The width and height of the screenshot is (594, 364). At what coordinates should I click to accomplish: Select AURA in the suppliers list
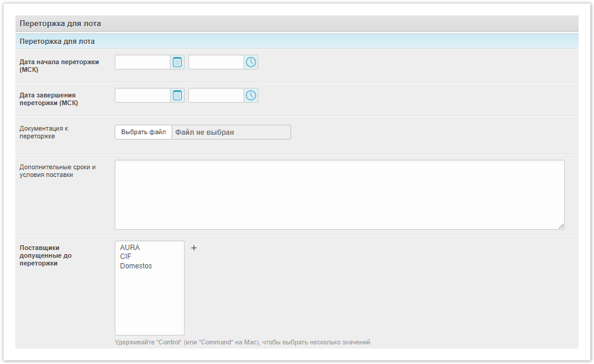pos(130,248)
